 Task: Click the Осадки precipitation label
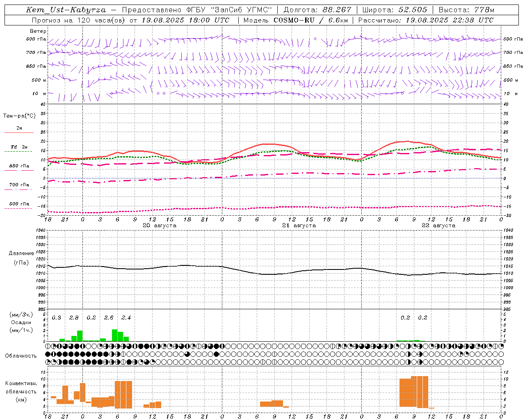[x=21, y=322]
